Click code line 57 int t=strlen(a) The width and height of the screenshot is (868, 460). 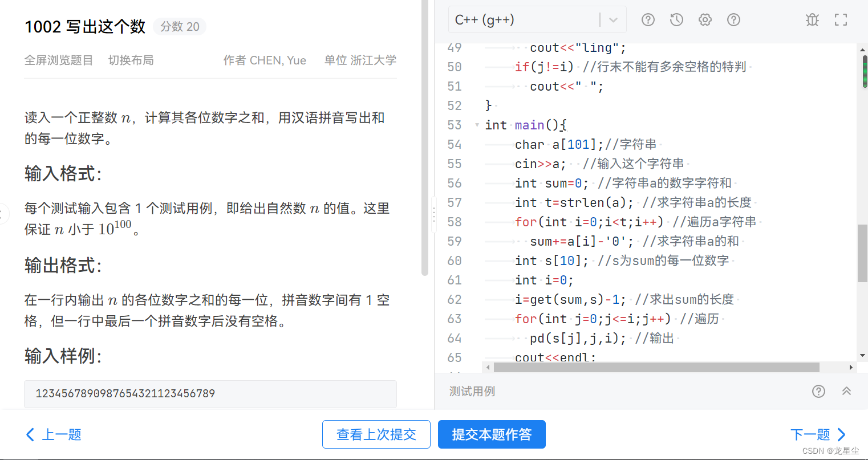tap(634, 203)
